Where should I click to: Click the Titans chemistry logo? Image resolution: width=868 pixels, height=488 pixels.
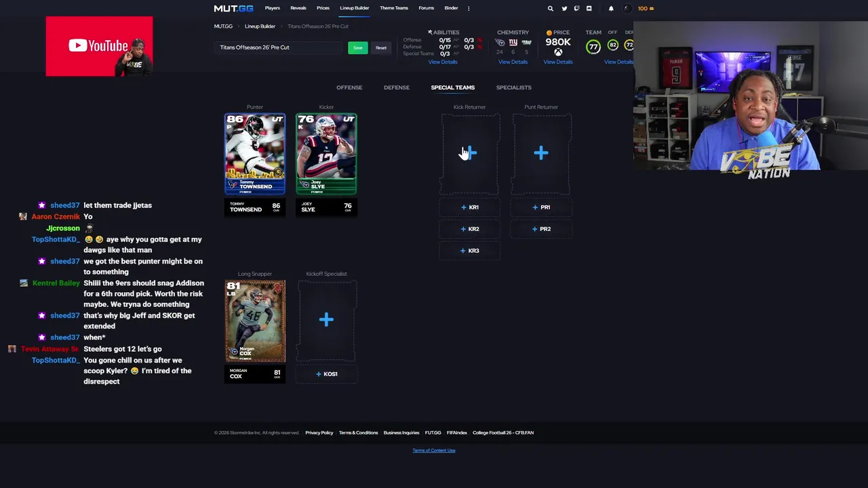[500, 42]
